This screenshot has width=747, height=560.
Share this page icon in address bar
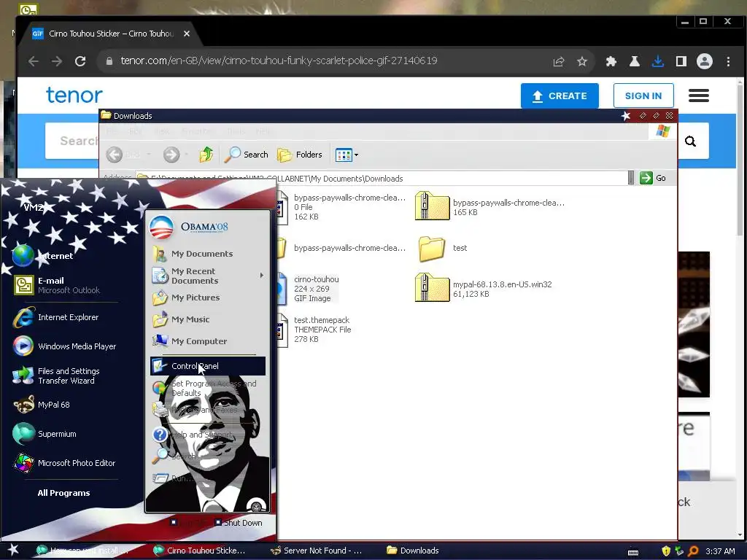click(558, 61)
